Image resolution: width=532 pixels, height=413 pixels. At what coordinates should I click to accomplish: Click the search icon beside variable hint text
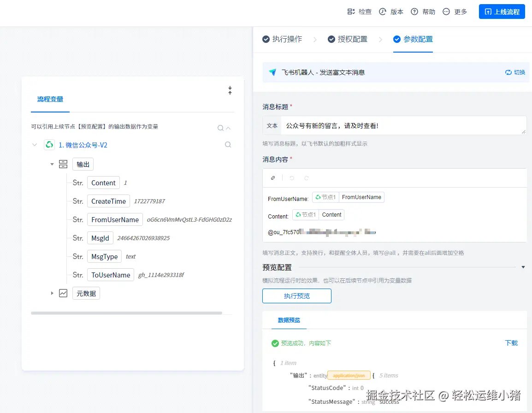[x=220, y=128]
